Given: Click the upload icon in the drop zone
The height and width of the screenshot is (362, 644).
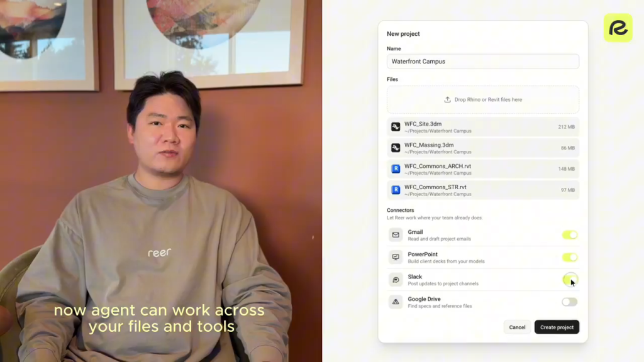Looking at the screenshot, I should coord(447,100).
